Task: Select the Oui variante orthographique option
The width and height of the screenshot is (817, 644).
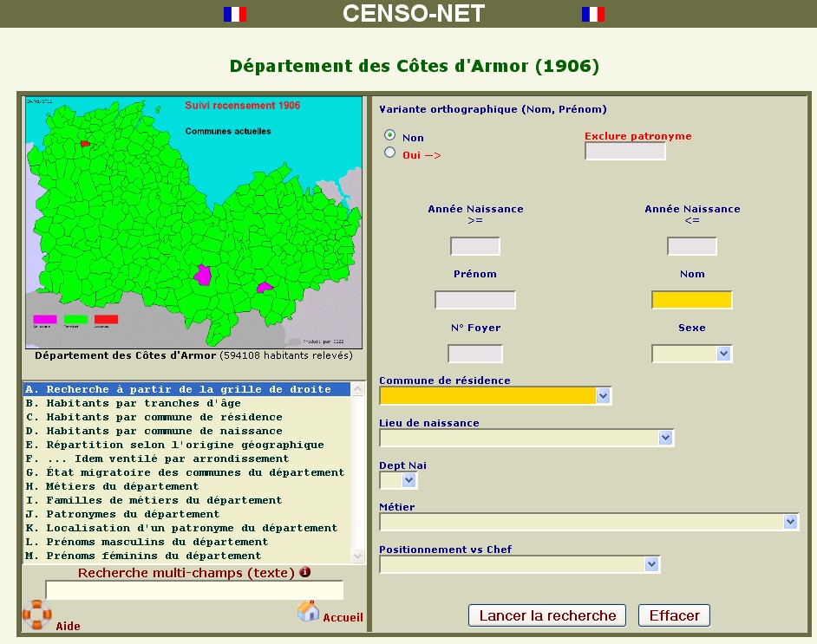Action: 390,153
